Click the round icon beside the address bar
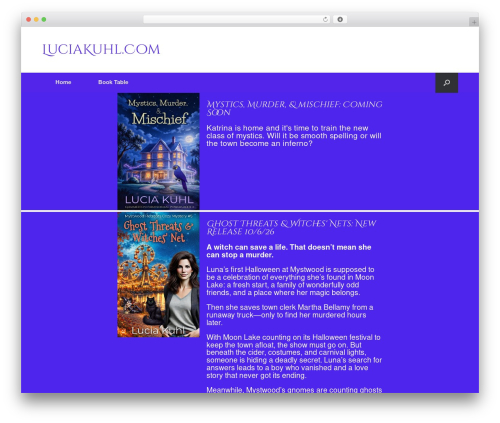The width and height of the screenshot is (500, 423). tap(340, 20)
